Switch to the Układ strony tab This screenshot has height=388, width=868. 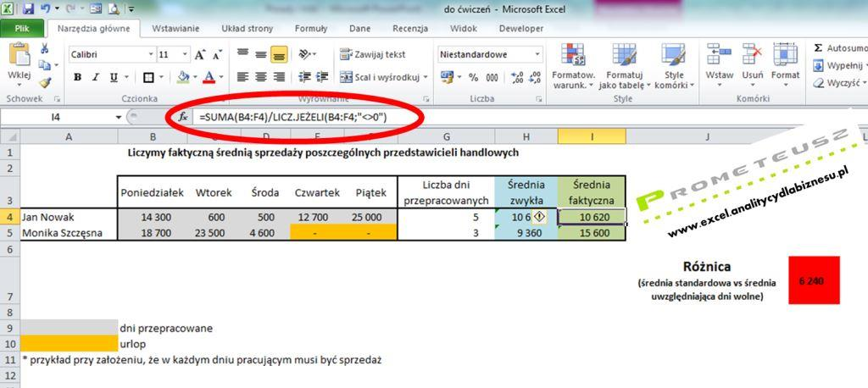pos(246,29)
